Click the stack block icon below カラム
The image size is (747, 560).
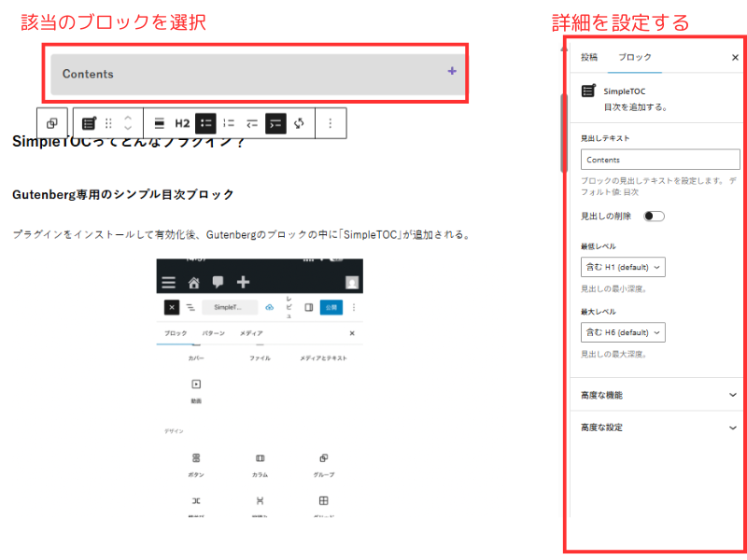(260, 501)
